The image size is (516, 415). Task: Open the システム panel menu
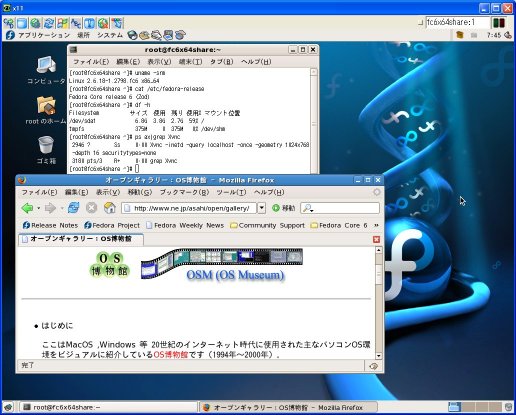[x=110, y=35]
